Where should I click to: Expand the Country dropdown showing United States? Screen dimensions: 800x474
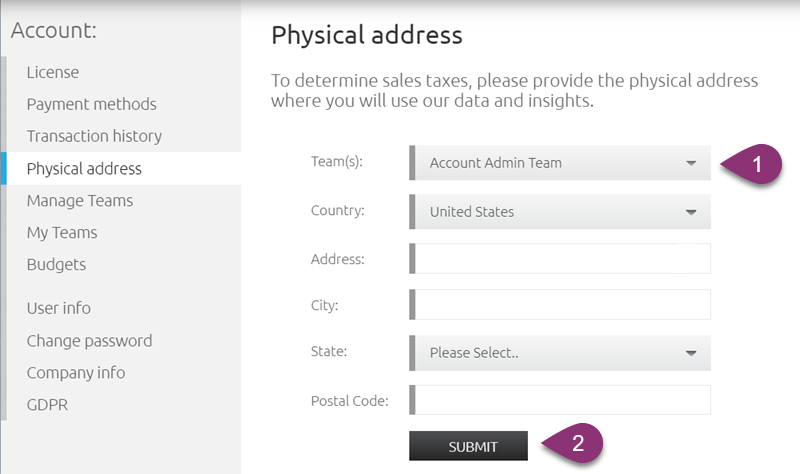pos(560,212)
